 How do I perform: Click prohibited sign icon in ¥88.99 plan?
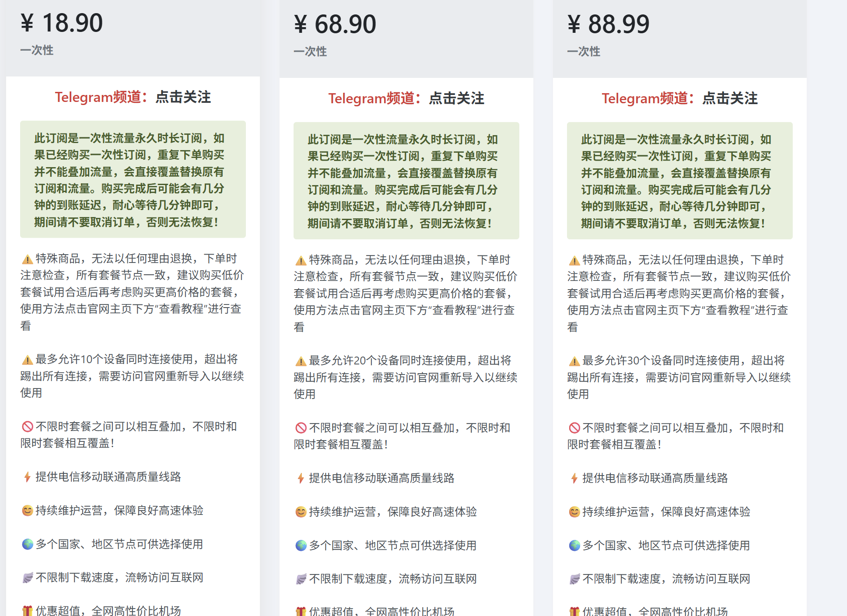[x=574, y=428]
